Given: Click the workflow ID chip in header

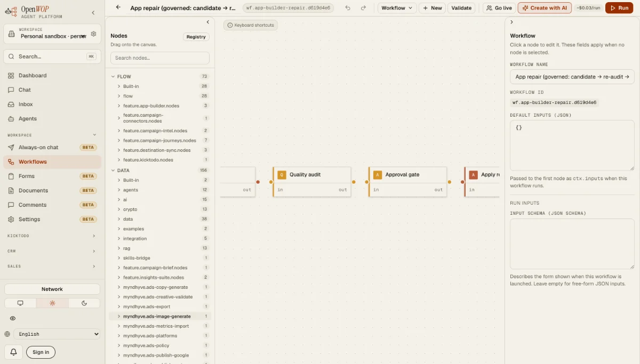Looking at the screenshot, I should coord(288,8).
